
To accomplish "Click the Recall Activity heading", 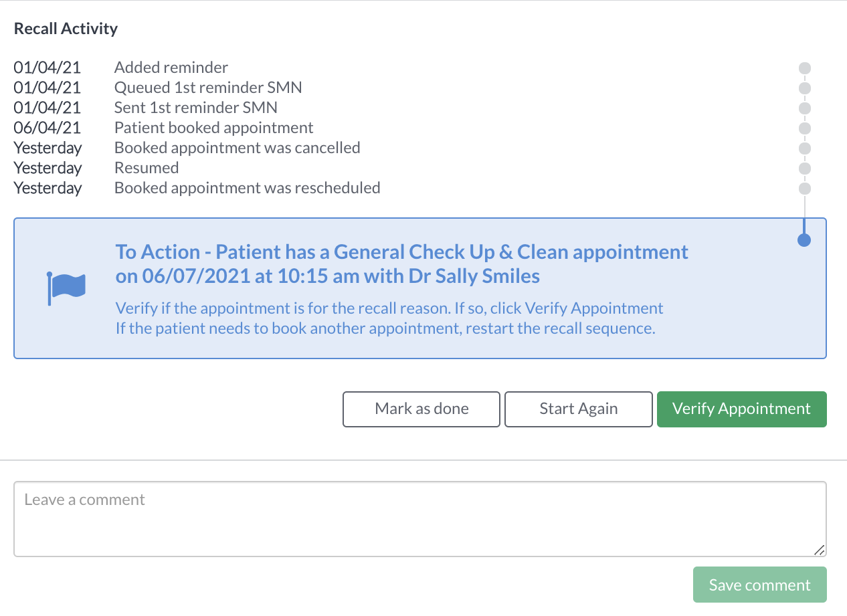I will [x=66, y=29].
